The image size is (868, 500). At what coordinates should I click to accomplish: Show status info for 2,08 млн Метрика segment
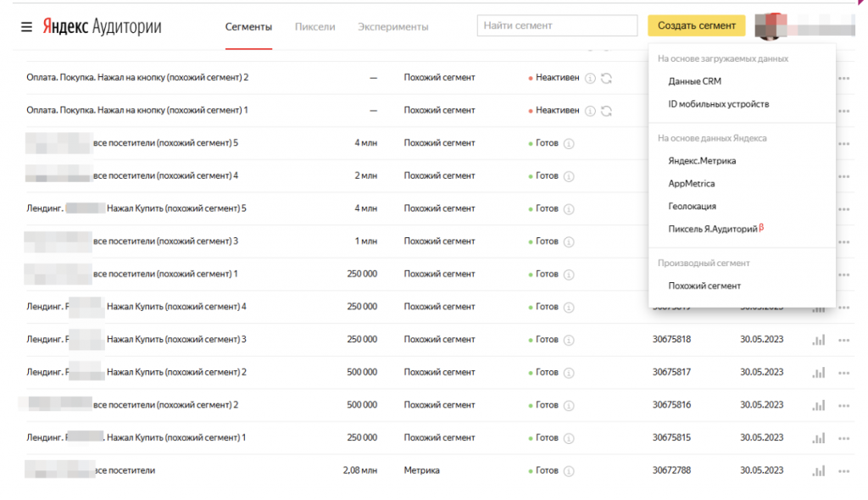click(x=569, y=471)
